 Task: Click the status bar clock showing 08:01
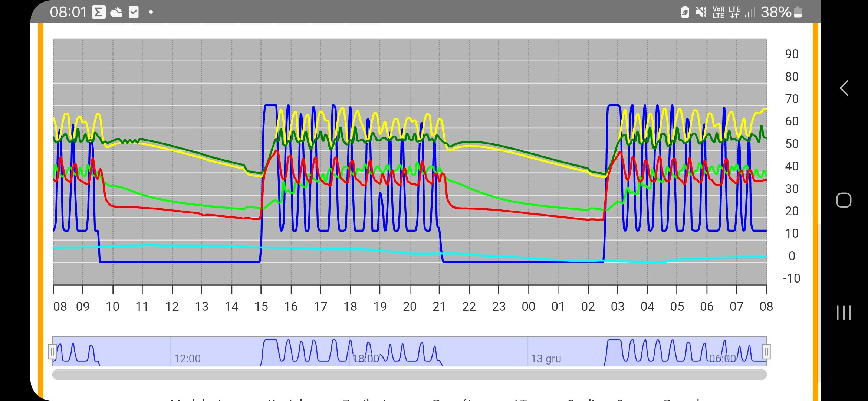point(68,12)
